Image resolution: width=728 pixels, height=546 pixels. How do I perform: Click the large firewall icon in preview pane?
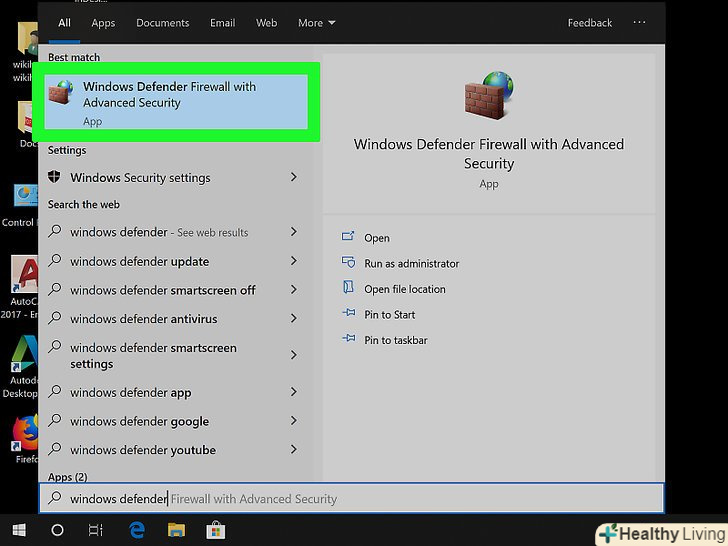(488, 95)
